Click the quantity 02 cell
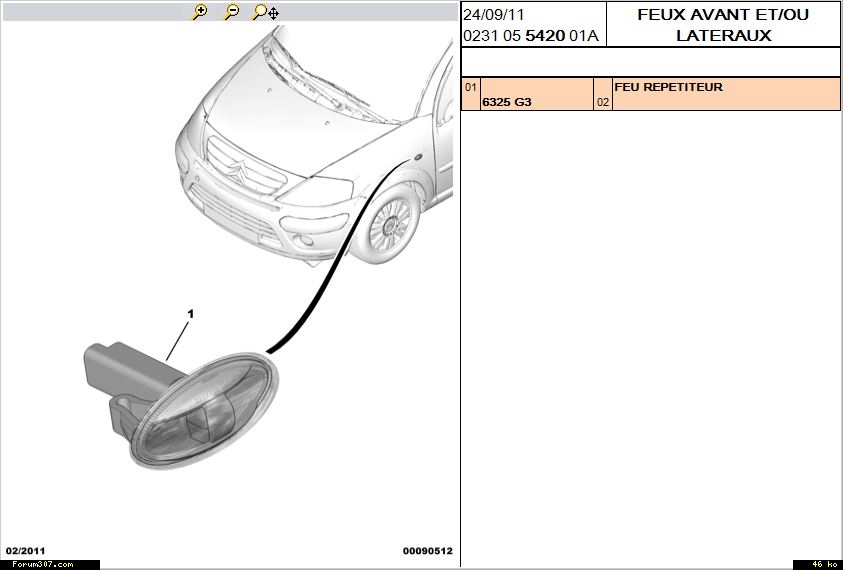 click(602, 102)
